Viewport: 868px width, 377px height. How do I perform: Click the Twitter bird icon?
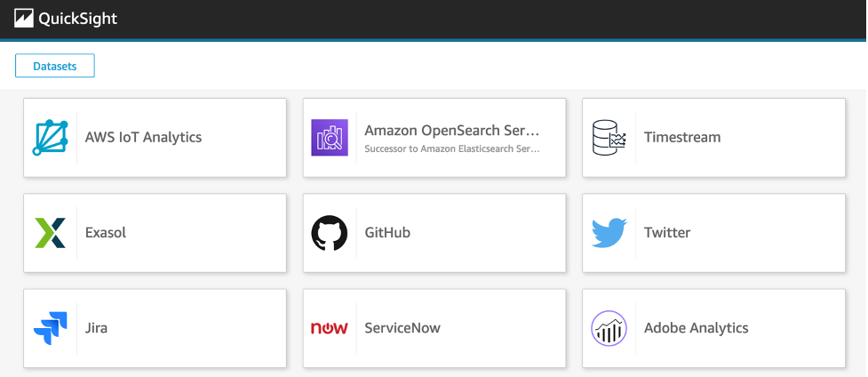[x=609, y=233]
